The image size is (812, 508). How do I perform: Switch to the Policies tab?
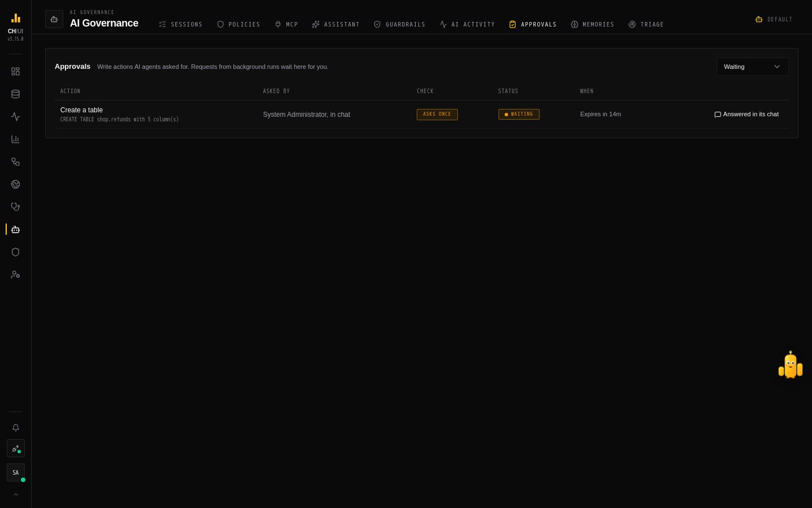point(239,25)
